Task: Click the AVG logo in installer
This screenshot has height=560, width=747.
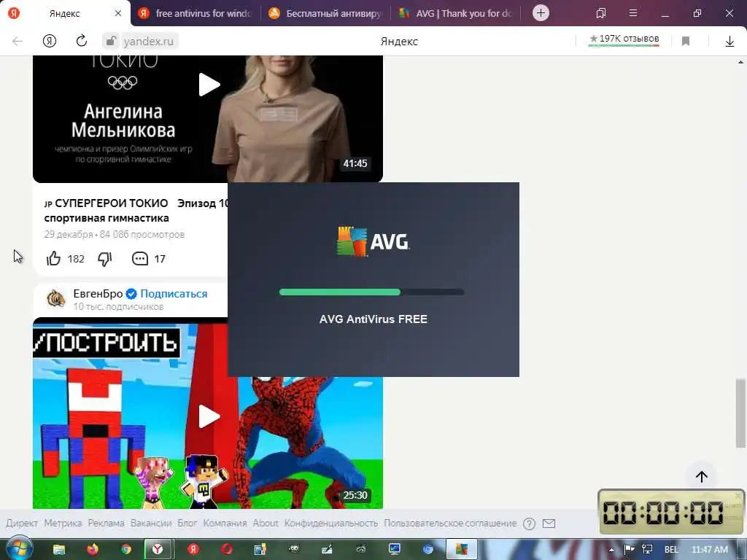Action: [x=373, y=241]
